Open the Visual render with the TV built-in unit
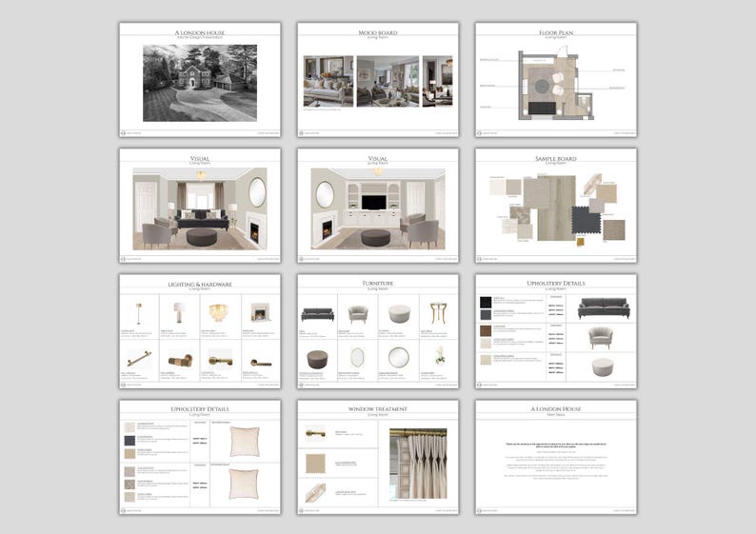Image resolution: width=756 pixels, height=534 pixels. (378, 208)
